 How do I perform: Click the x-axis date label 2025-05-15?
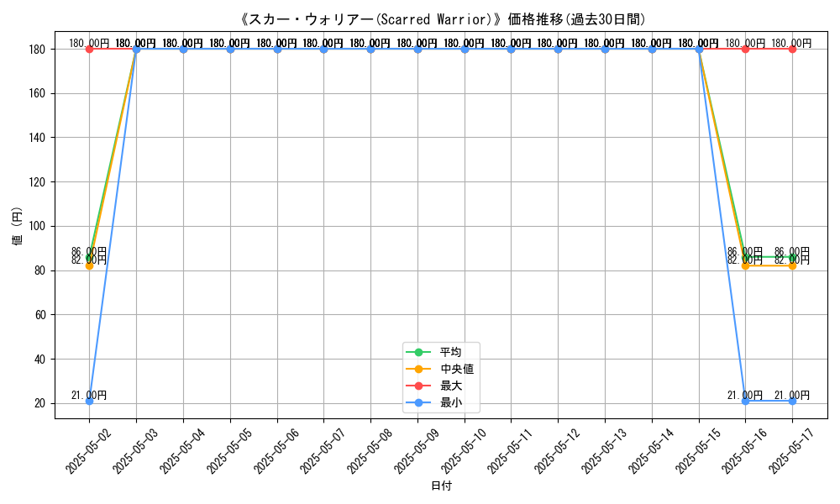(x=698, y=451)
